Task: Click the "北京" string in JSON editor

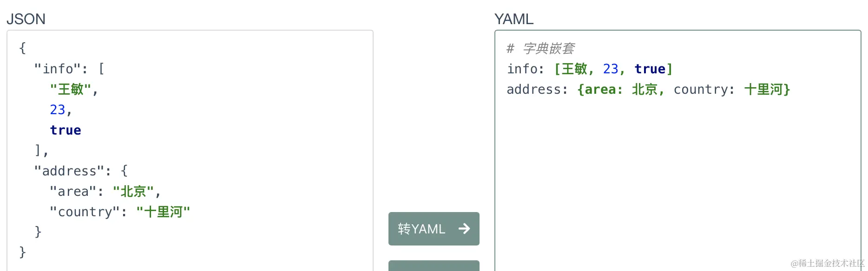Action: (133, 192)
